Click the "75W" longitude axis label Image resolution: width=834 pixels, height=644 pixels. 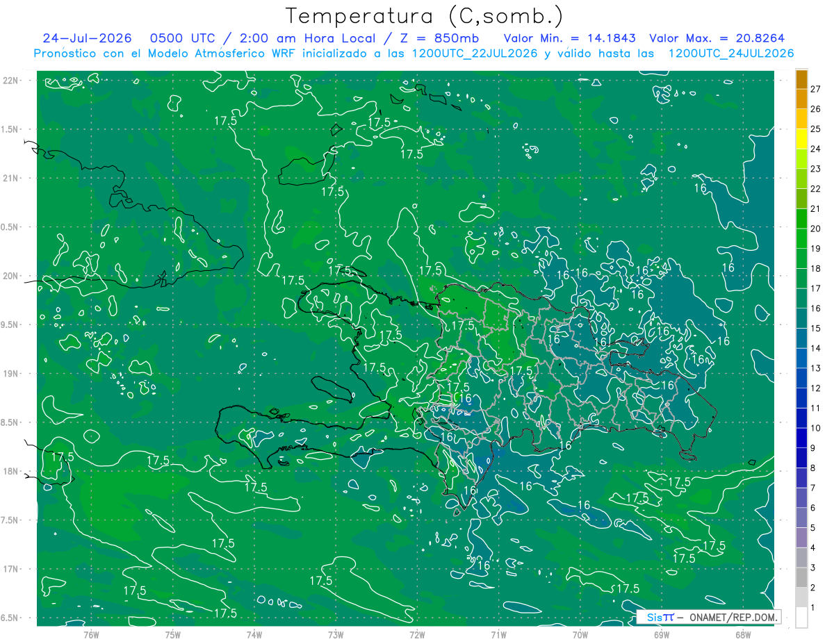[172, 634]
